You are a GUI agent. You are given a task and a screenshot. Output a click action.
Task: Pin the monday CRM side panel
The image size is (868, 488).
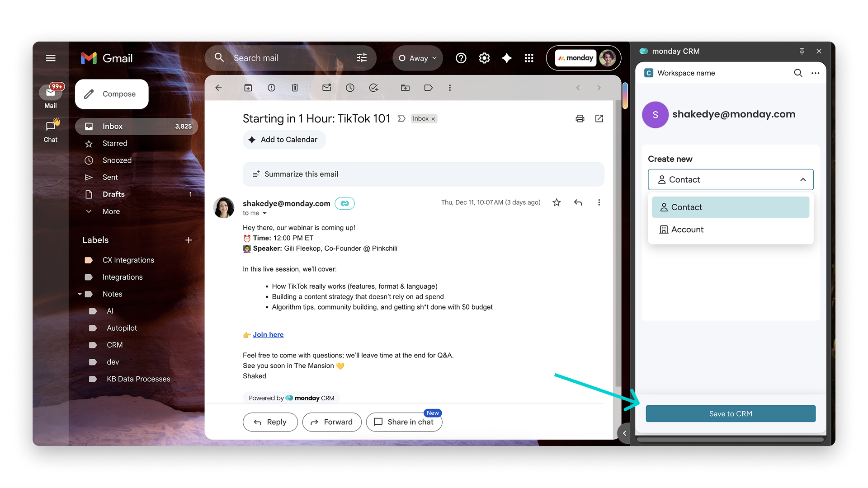[802, 51]
